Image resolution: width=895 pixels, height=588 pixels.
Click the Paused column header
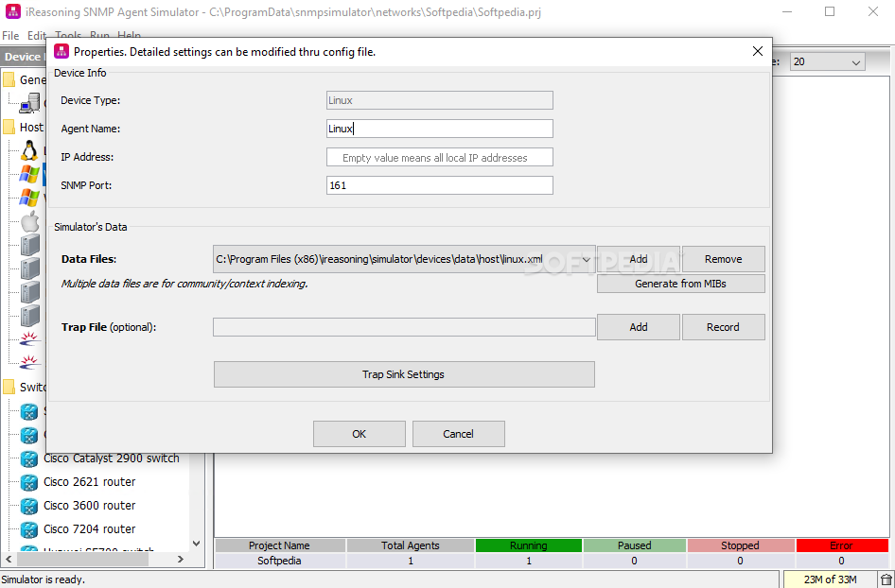click(634, 545)
